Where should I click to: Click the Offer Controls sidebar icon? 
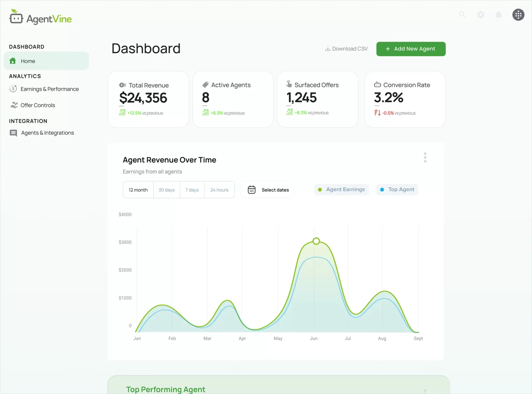pos(14,105)
